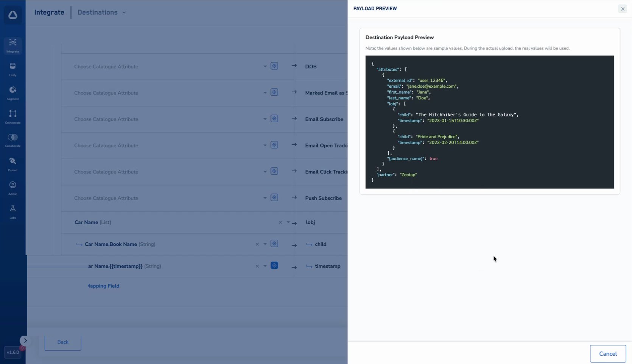The image size is (632, 364).
Task: Open the Orchestrate sidebar section
Action: click(12, 117)
